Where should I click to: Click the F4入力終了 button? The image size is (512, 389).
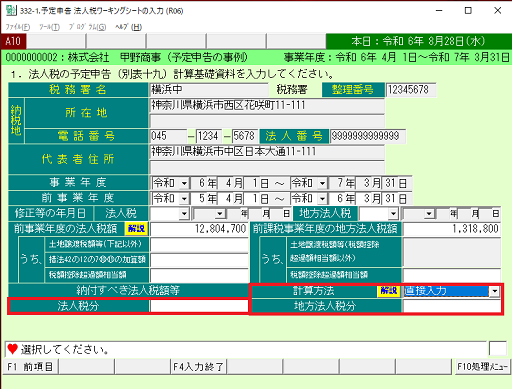tap(199, 367)
